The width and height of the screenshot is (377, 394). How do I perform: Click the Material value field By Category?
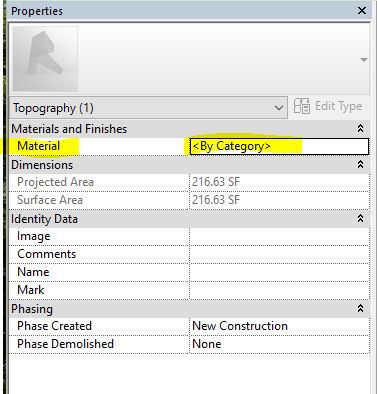[279, 146]
